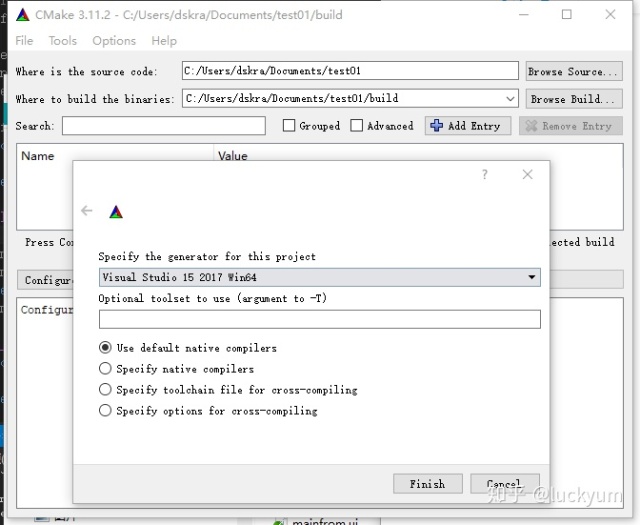Click Browse Source button

[574, 71]
